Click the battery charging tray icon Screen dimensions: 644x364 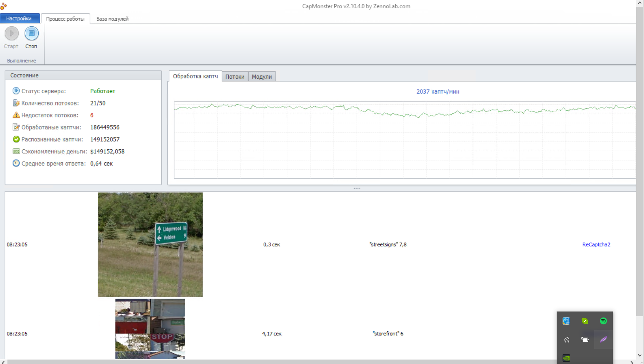coord(585,339)
